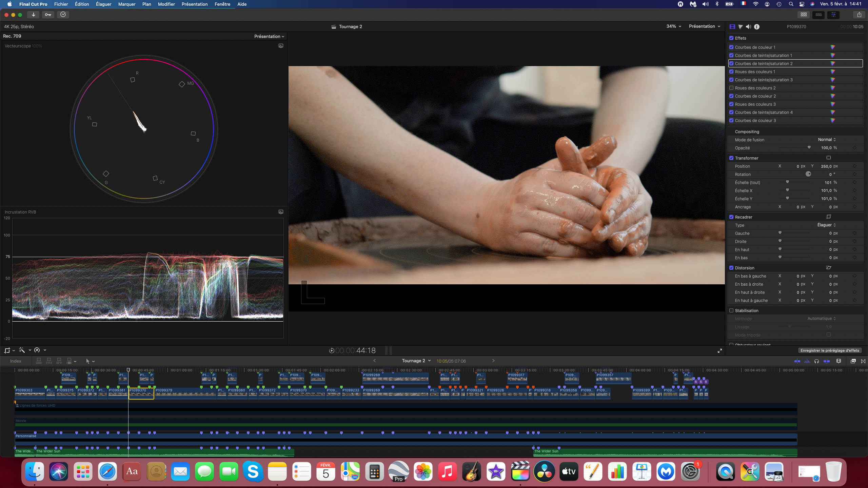Open the viewer zoom 34% dropdown
The width and height of the screenshot is (868, 488).
[674, 26]
